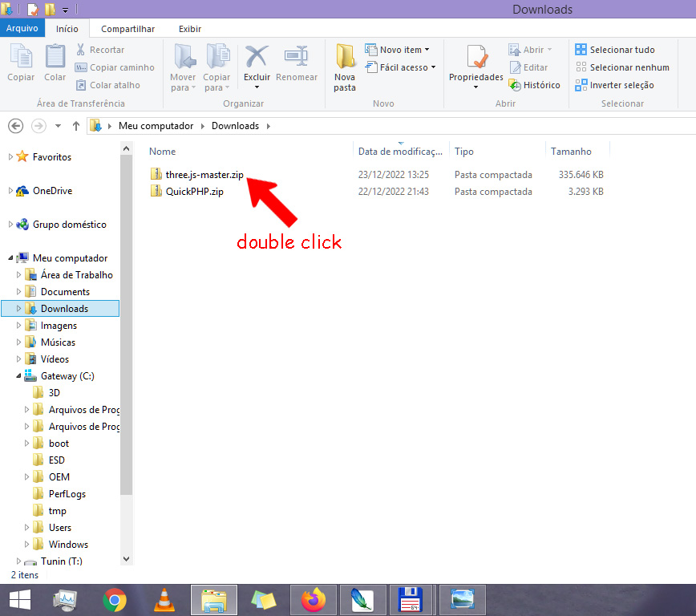Collapse the Meu computador tree node

tap(10, 258)
